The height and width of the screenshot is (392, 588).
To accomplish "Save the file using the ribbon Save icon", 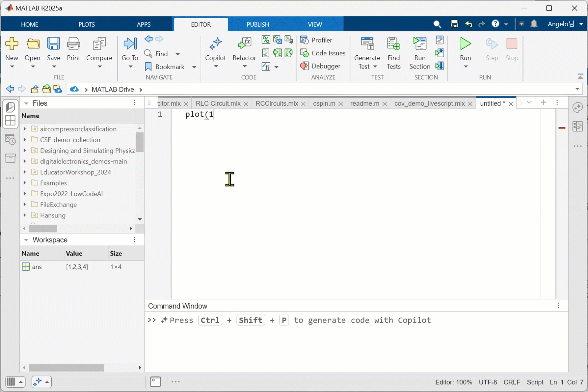I will point(53,44).
